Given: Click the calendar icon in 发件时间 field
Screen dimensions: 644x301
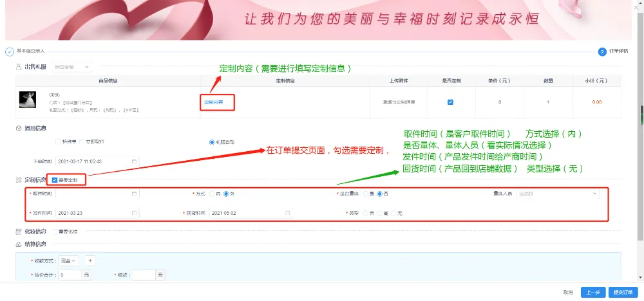Looking at the screenshot, I should (x=134, y=213).
